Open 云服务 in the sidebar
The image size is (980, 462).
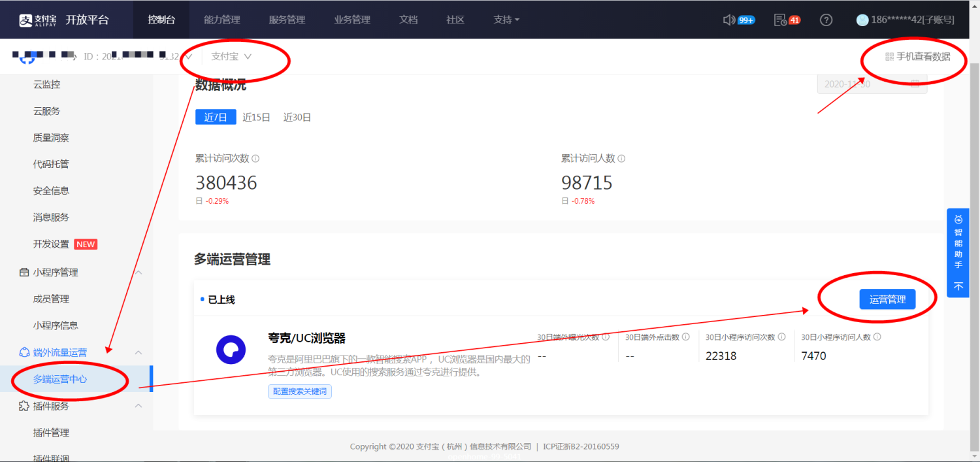(x=46, y=111)
